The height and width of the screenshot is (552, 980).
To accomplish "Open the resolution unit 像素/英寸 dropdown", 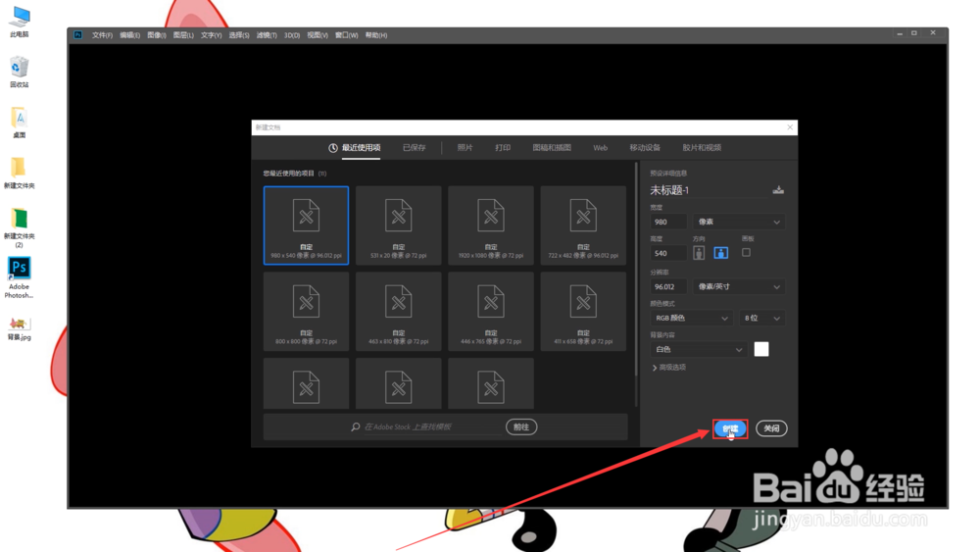I will [x=738, y=287].
